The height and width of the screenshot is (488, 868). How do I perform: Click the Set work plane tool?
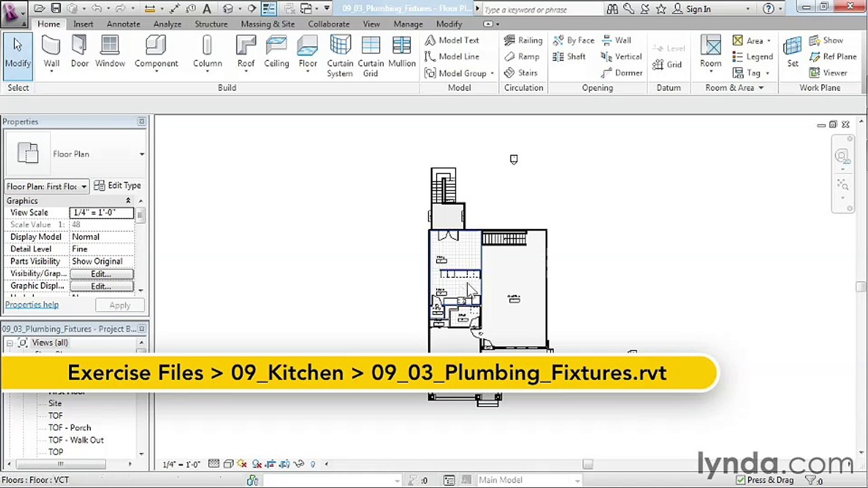coord(792,52)
